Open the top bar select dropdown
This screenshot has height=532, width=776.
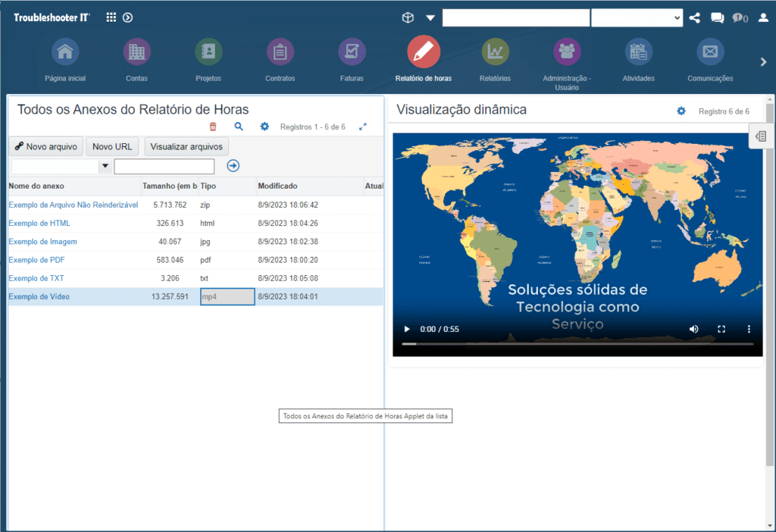click(x=637, y=18)
